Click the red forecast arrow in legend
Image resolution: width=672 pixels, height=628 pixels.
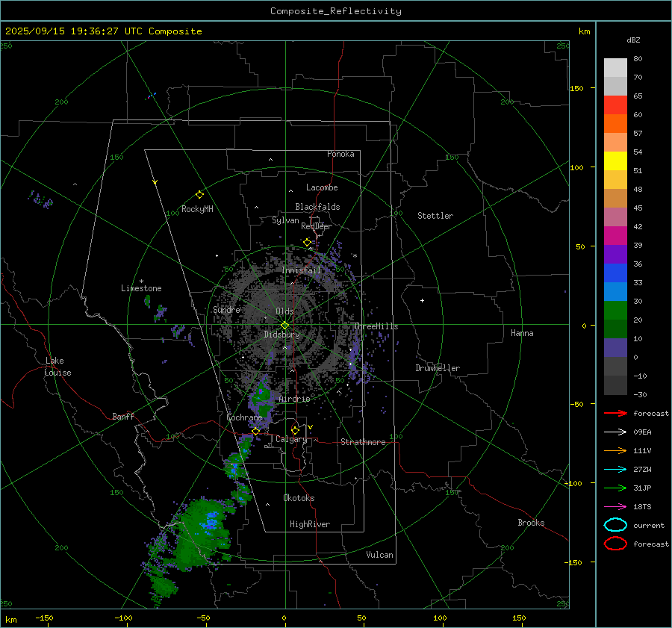tap(615, 413)
